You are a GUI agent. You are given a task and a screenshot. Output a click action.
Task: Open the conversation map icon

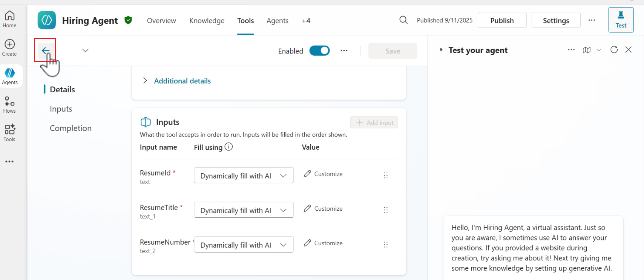(x=586, y=50)
